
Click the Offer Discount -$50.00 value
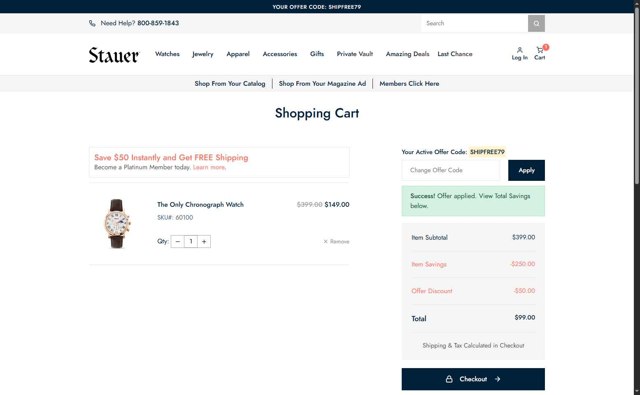524,291
